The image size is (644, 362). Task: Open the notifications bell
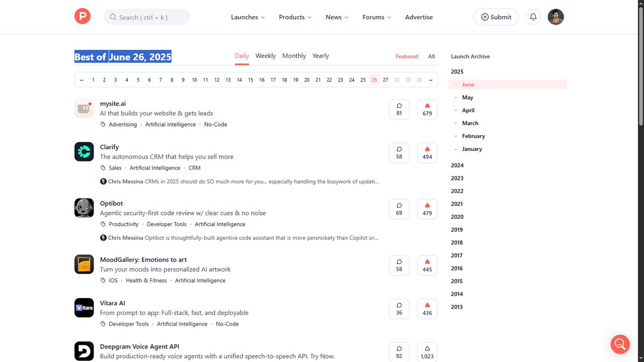(x=533, y=17)
